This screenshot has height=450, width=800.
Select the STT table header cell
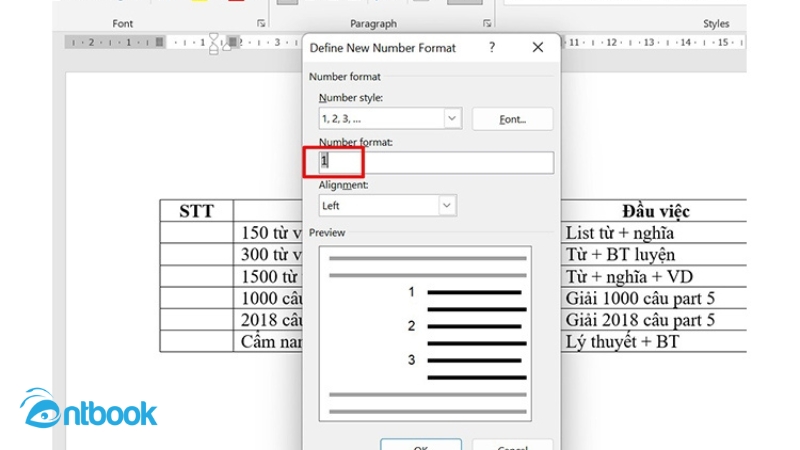coord(196,211)
